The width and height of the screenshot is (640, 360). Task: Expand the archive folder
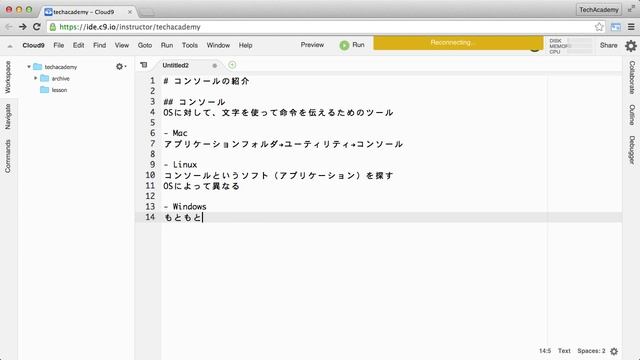[36, 78]
